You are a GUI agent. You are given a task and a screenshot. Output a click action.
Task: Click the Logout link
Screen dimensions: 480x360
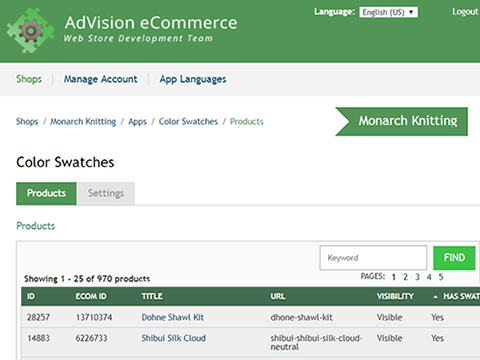pyautogui.click(x=465, y=12)
